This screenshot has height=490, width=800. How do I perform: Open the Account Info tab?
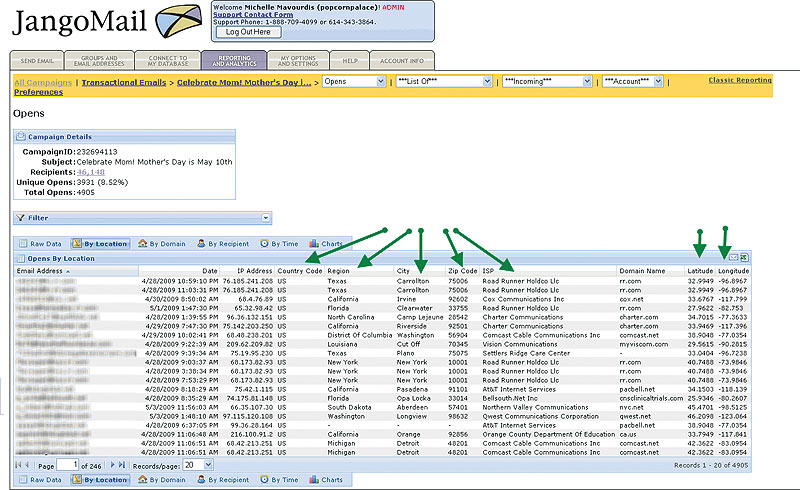click(x=402, y=61)
